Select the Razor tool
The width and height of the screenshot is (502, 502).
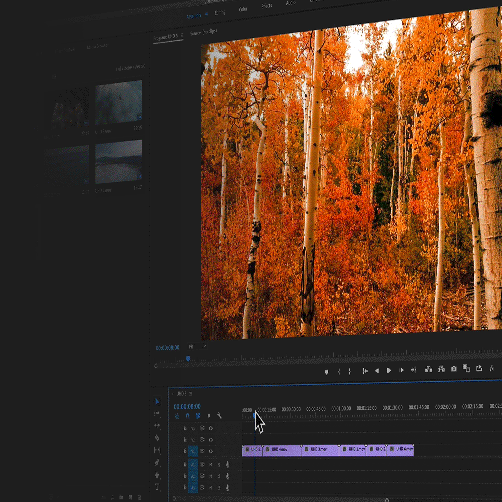[157, 438]
